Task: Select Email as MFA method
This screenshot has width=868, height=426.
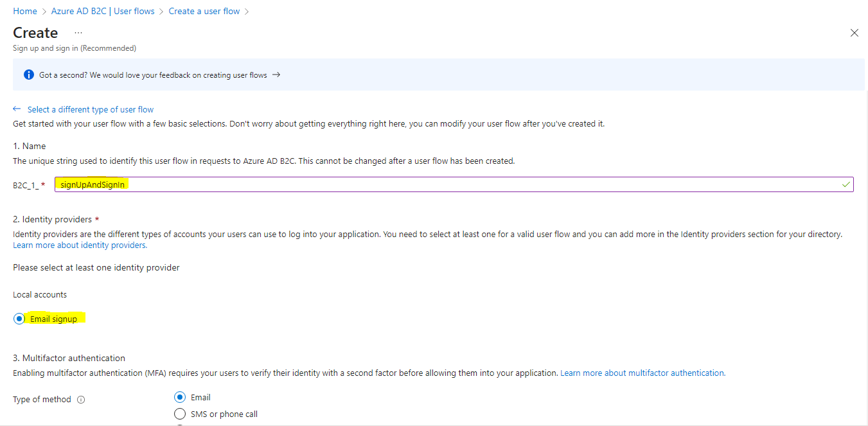Action: pyautogui.click(x=180, y=397)
